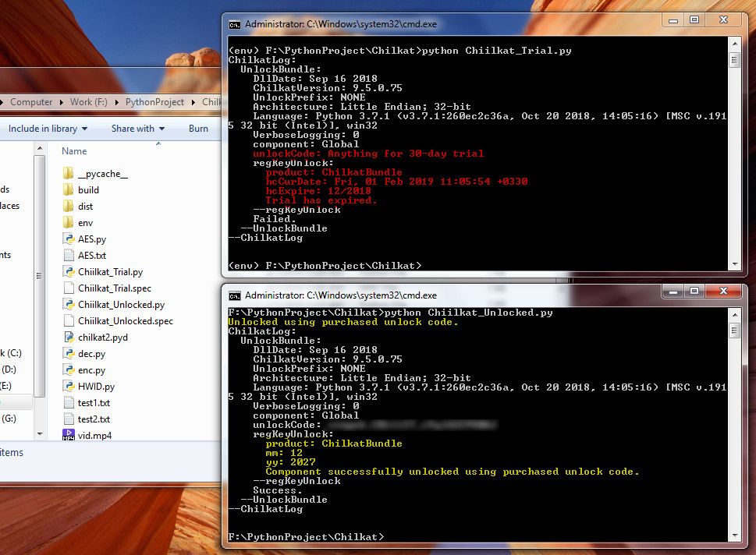Screen dimensions: 756x555
Task: Click the Burn toolbar button
Action: (x=198, y=129)
